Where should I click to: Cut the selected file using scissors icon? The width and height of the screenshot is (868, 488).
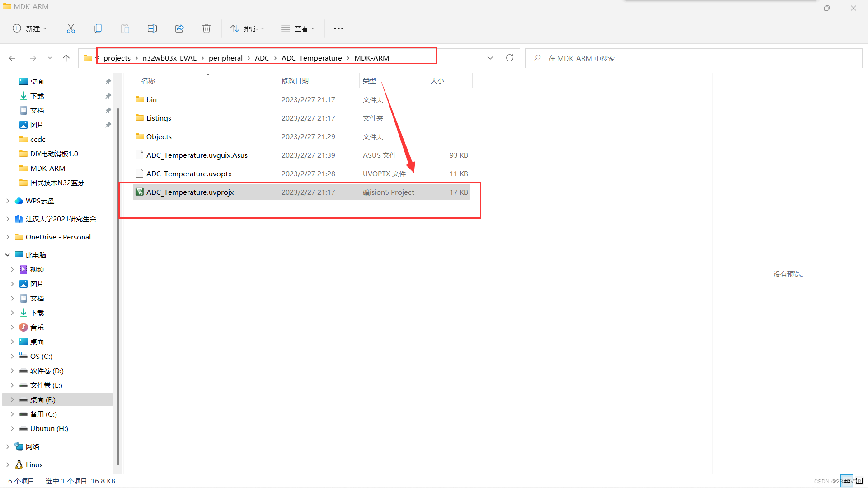tap(71, 28)
